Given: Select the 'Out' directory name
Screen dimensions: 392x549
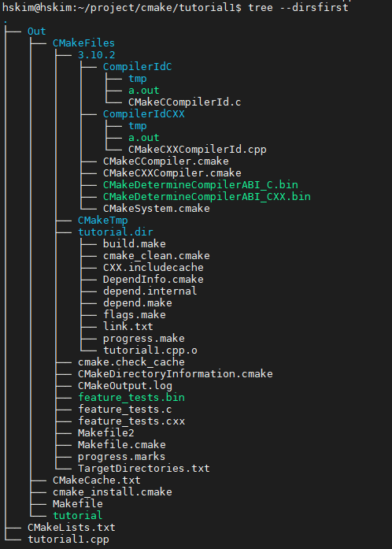Looking at the screenshot, I should point(37,32).
